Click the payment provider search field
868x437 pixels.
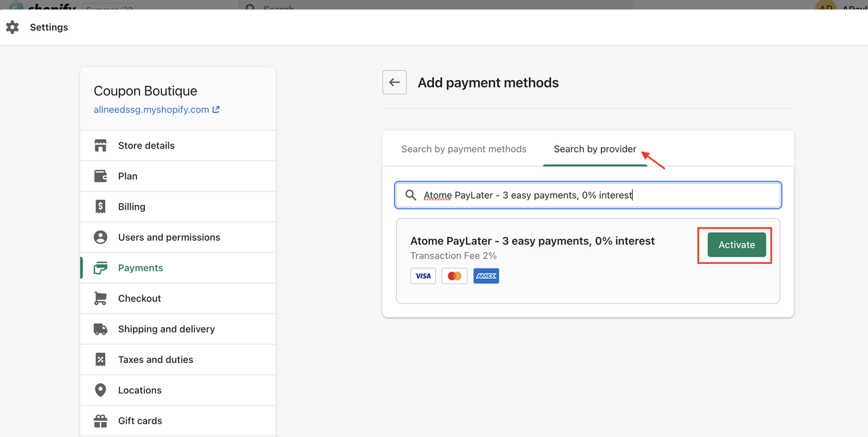[588, 195]
